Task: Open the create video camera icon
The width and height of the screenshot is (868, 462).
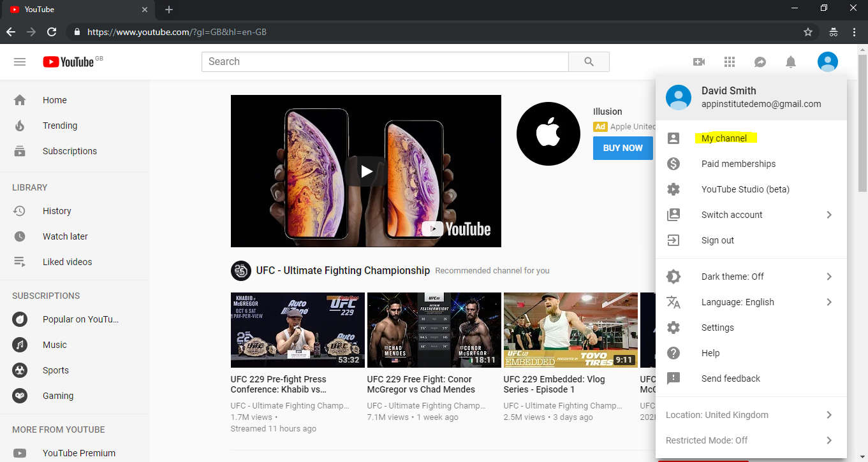Action: coord(699,62)
